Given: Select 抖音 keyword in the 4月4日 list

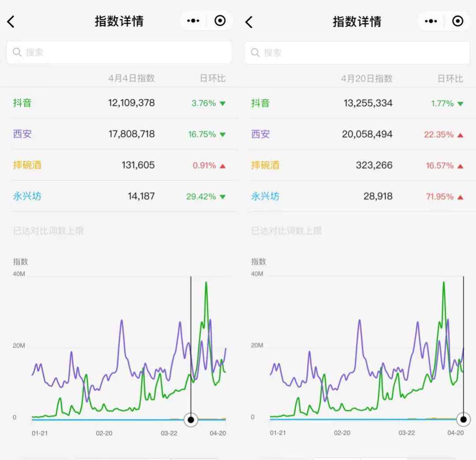Looking at the screenshot, I should pos(22,103).
